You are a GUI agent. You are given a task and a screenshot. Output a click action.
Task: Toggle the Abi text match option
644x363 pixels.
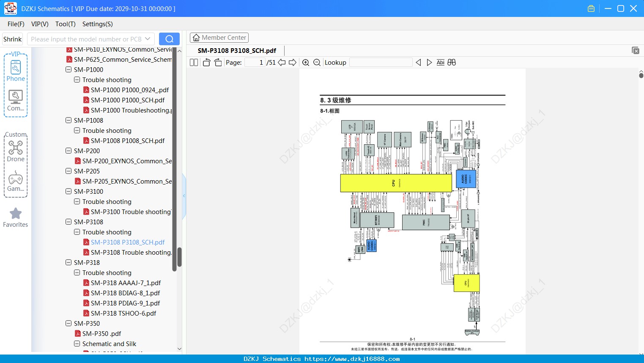click(x=441, y=63)
